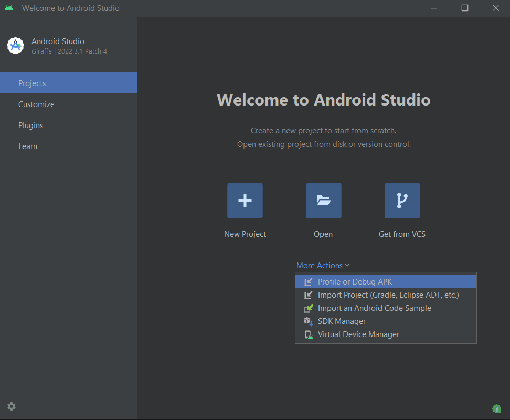Image resolution: width=510 pixels, height=420 pixels.
Task: Switch to the Customize tab
Action: pyautogui.click(x=68, y=104)
